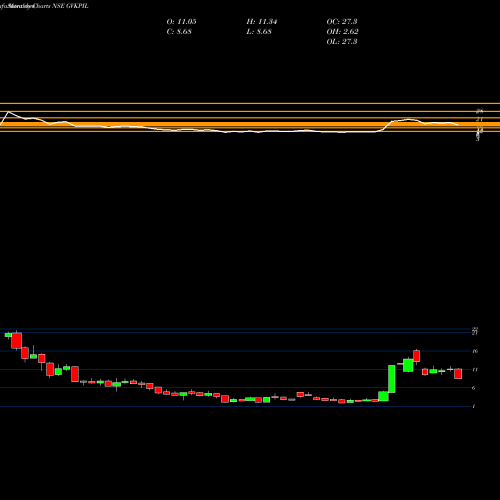
Task: Select the open value "O: 11.05"
Action: (x=181, y=22)
